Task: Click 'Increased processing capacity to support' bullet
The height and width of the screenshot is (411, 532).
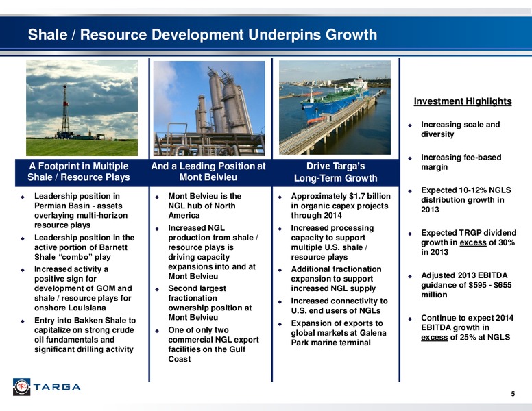Action: pyautogui.click(x=332, y=242)
